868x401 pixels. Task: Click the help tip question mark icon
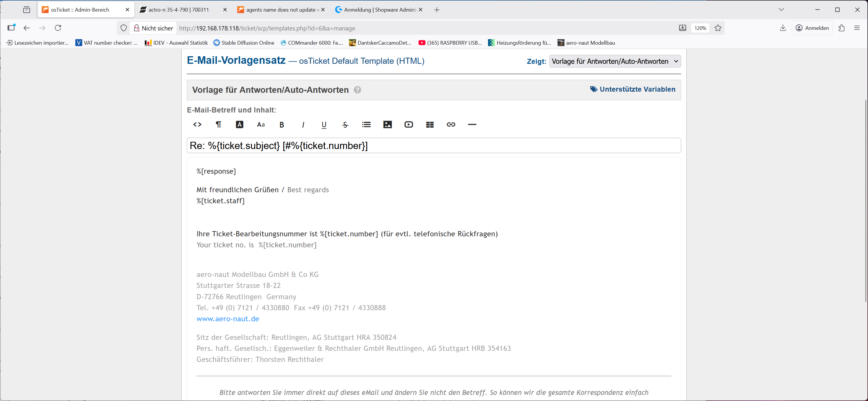(x=357, y=90)
